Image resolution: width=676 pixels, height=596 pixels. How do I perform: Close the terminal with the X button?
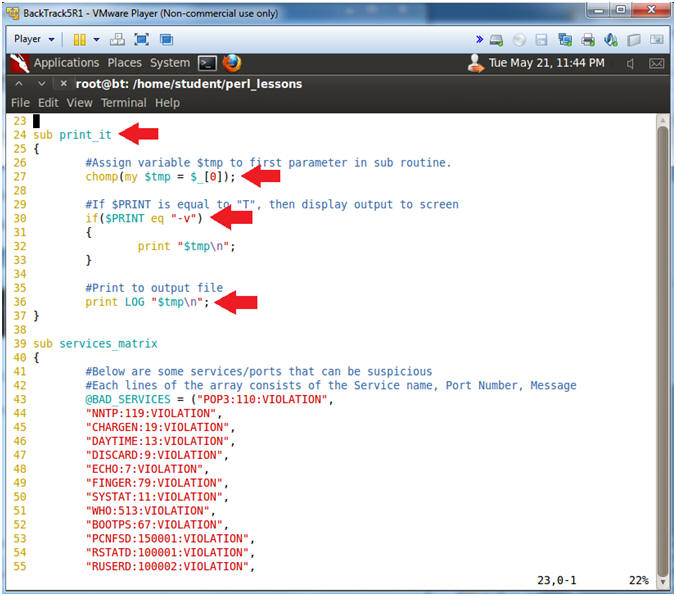pyautogui.click(x=64, y=84)
